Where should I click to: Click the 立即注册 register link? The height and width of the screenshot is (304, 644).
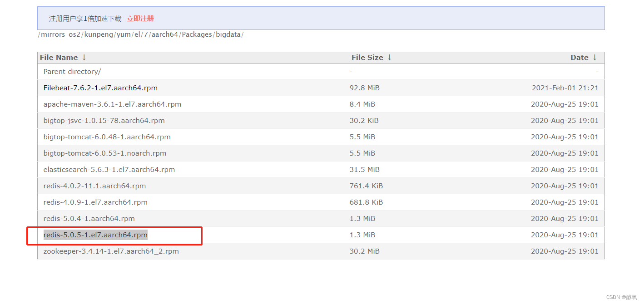click(x=140, y=19)
